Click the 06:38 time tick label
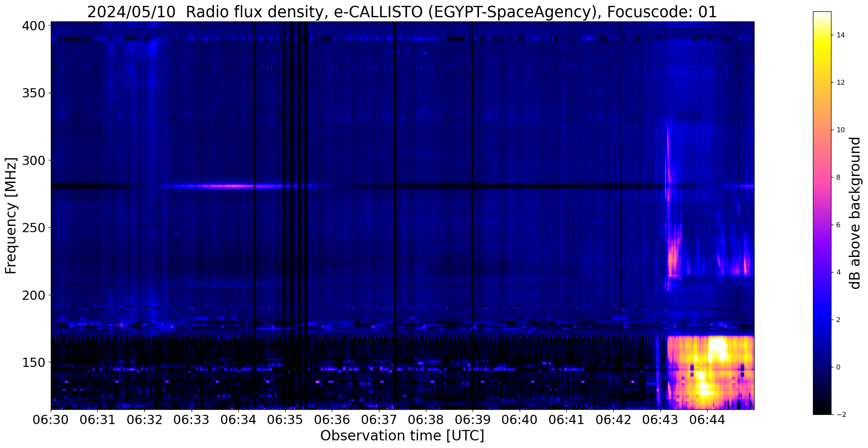 426,419
